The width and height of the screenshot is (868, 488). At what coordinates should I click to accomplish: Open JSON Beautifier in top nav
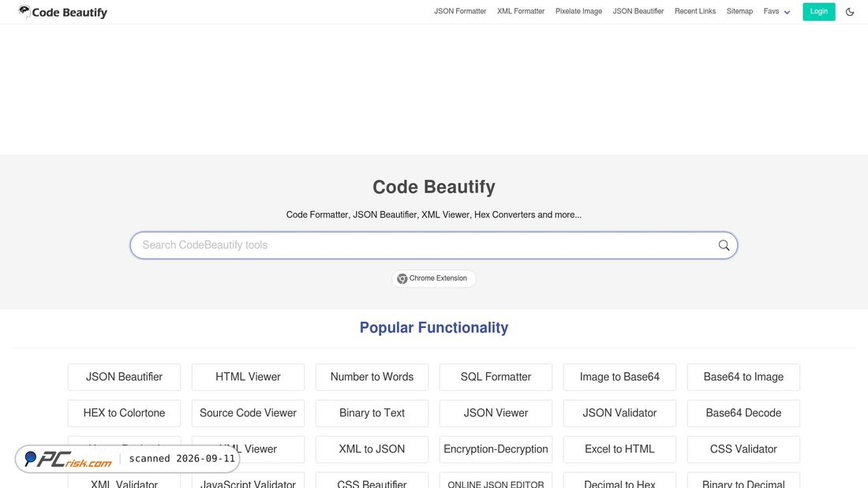(638, 11)
